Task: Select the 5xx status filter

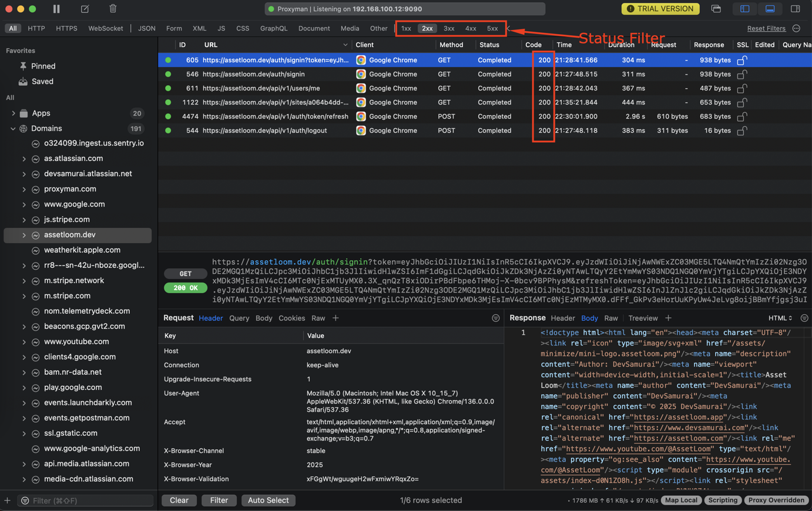Action: [x=492, y=28]
